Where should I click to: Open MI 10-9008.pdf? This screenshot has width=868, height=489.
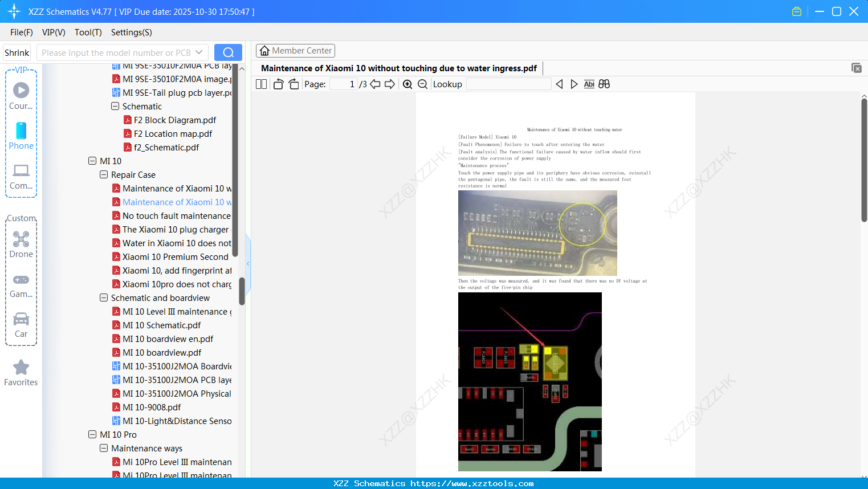pos(152,407)
